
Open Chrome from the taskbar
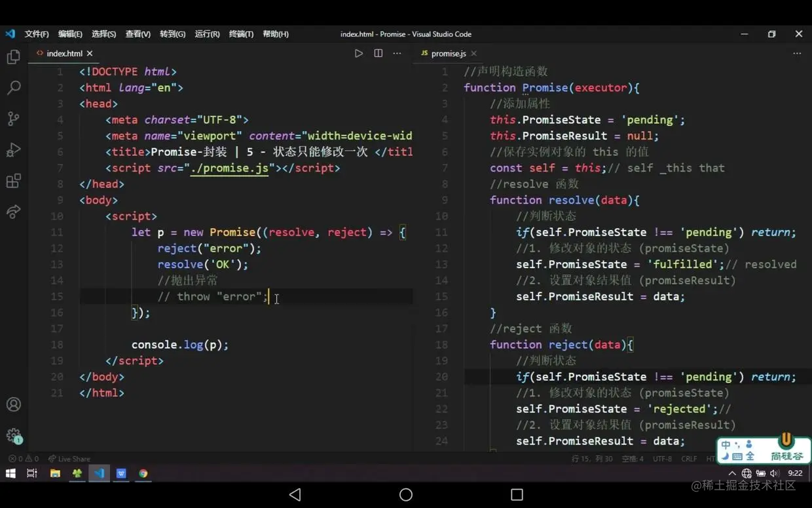[143, 473]
